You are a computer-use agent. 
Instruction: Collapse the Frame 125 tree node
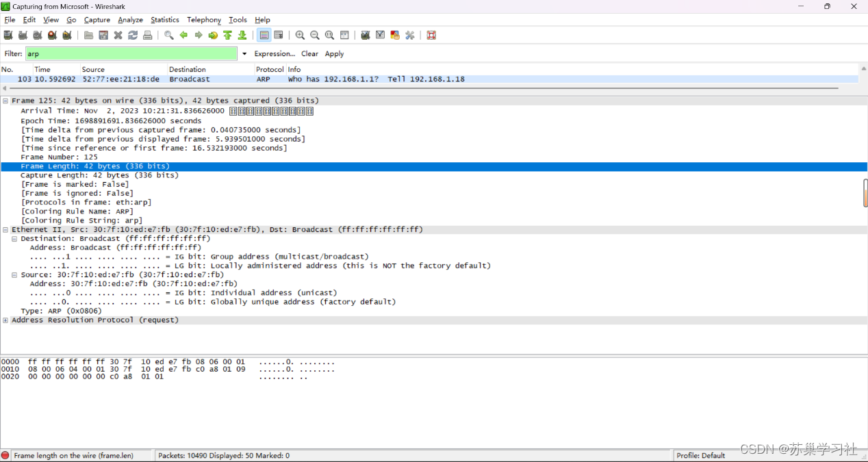[x=5, y=101]
